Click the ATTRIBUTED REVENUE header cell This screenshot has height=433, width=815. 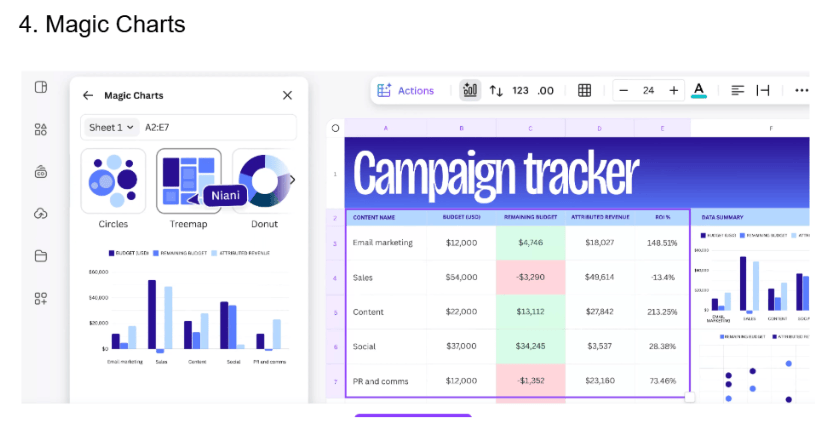point(600,217)
